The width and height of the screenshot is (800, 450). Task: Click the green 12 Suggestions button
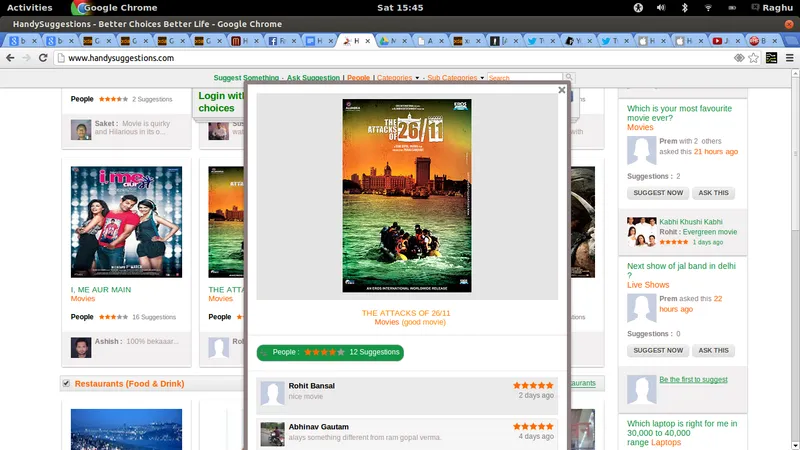tap(330, 353)
